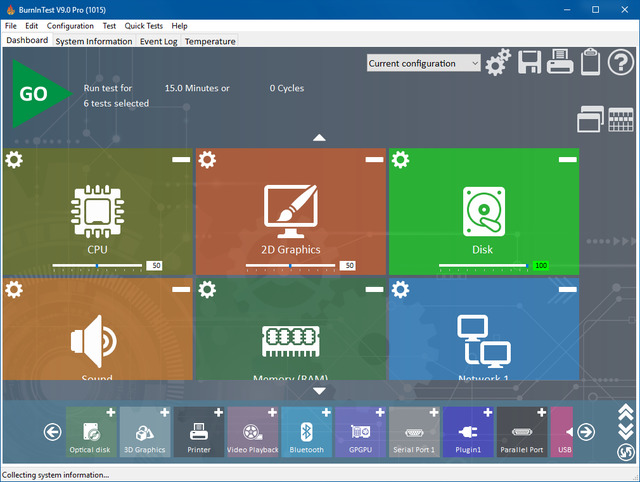Open the Quick Tests menu
640x482 pixels.
144,25
